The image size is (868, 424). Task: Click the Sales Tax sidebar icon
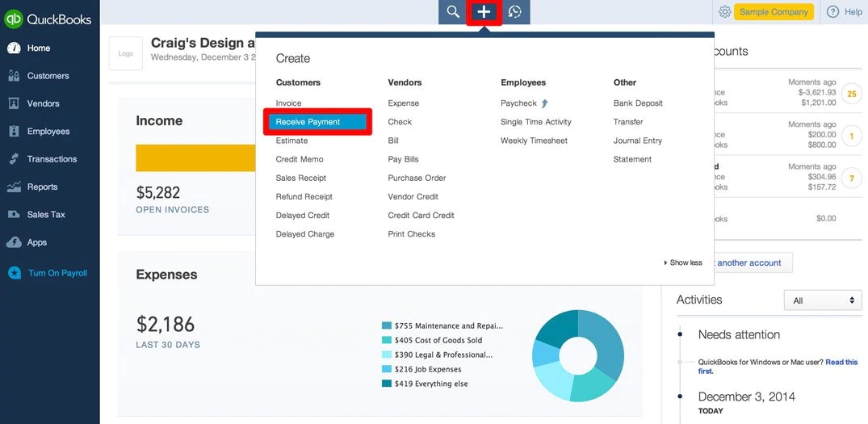14,214
